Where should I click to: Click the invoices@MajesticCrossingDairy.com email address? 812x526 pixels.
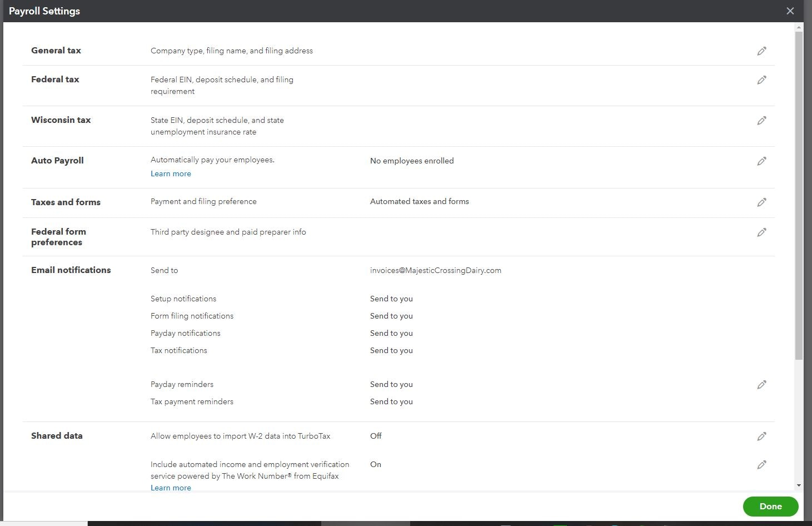(x=435, y=271)
